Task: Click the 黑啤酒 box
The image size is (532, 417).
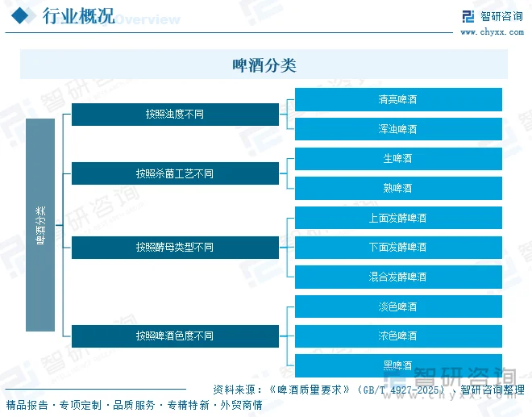Action: coord(398,365)
